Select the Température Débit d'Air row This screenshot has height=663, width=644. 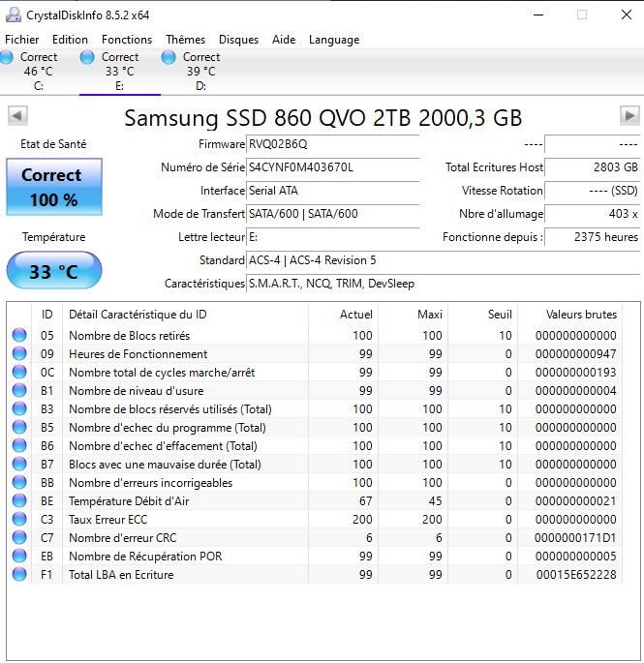point(314,500)
